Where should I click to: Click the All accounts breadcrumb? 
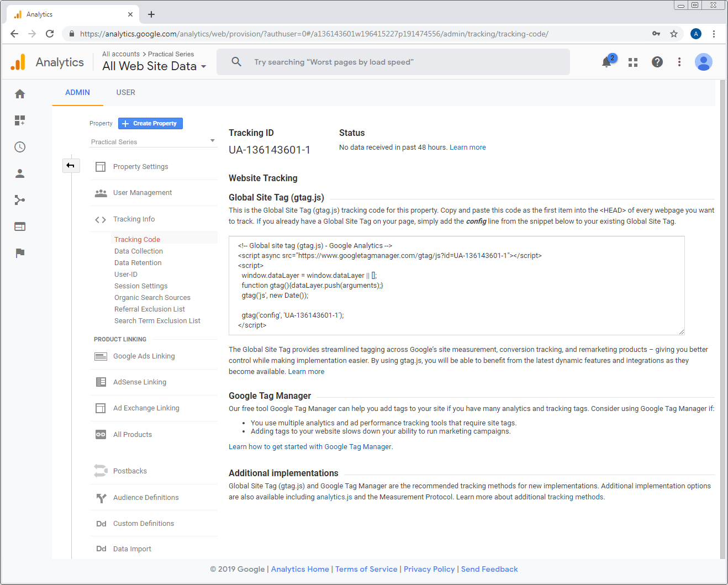(x=121, y=54)
